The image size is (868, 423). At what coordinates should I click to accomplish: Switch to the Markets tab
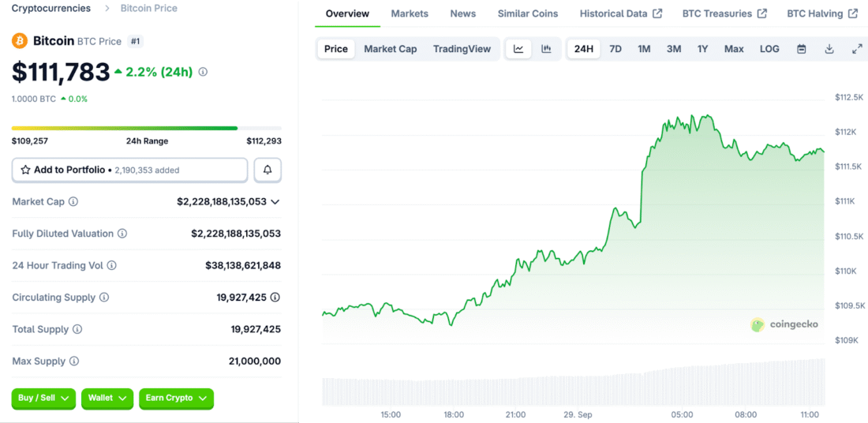(410, 13)
